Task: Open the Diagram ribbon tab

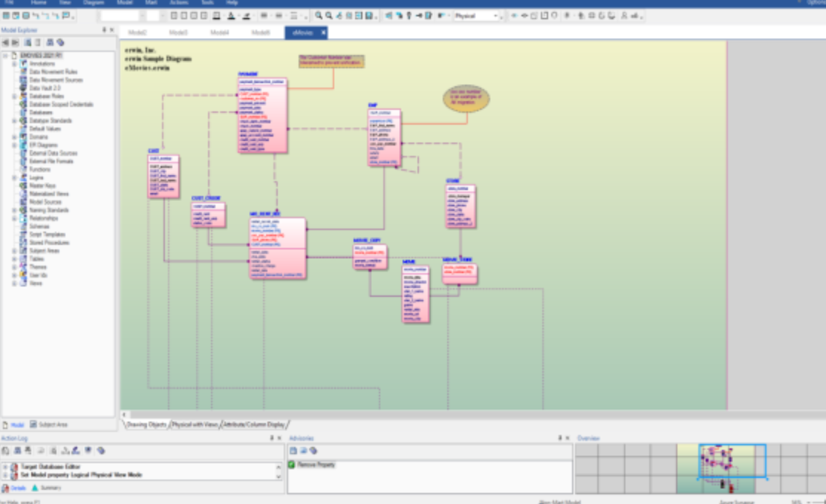Action: (94, 3)
